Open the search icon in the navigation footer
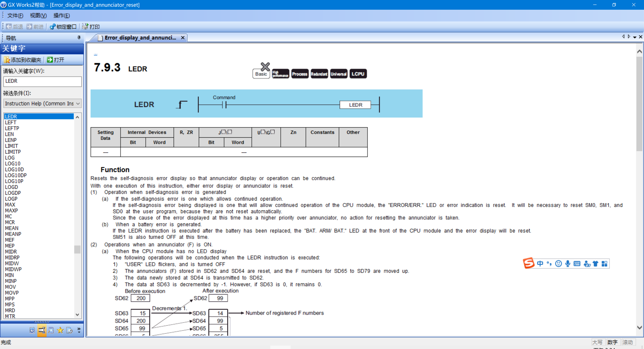Screen dimensions: 644x349 [x=51, y=330]
